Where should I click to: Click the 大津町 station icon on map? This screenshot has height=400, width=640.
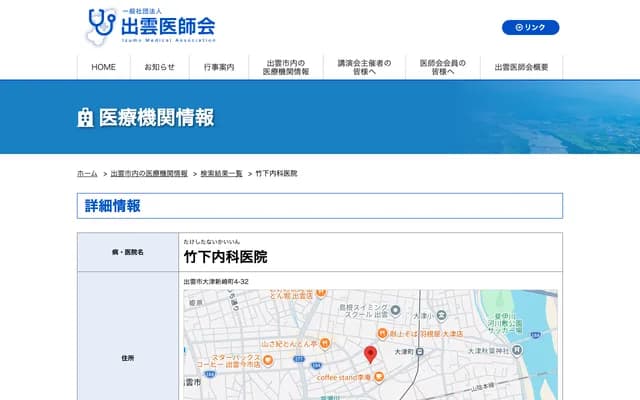418,352
